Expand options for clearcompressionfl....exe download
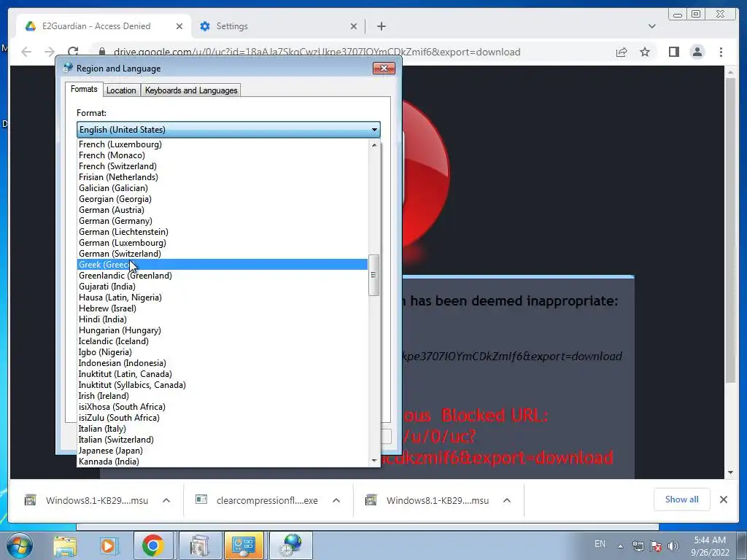This screenshot has height=560, width=747. [x=336, y=500]
